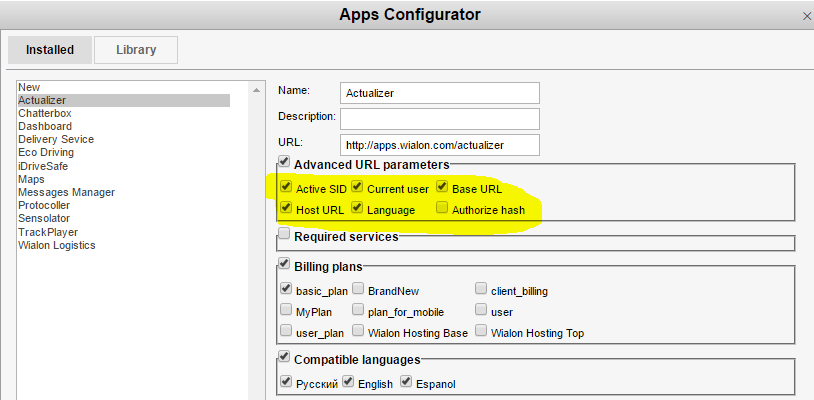Viewport: 814px width, 400px height.
Task: Choose Wialon Logistics in the list
Action: 57,245
